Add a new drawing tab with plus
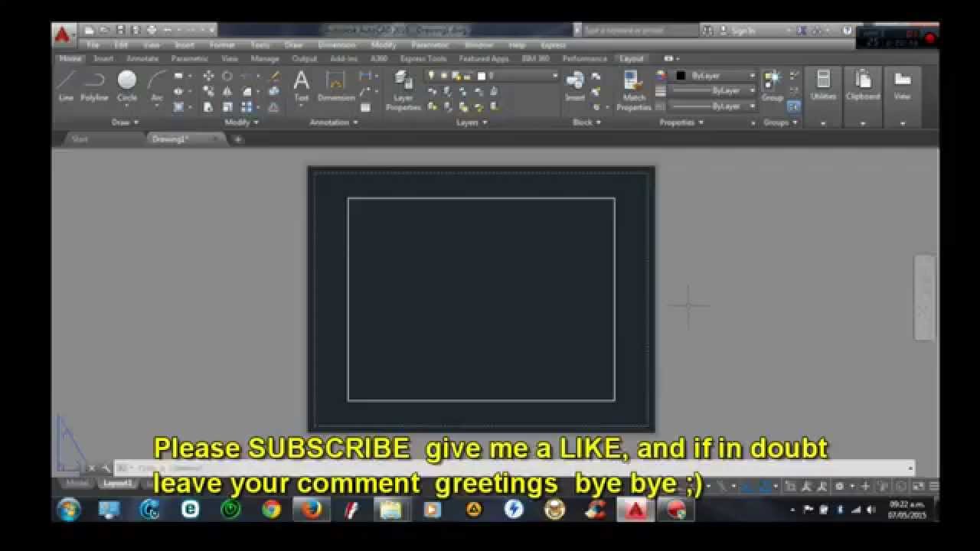Screen dimensions: 980x551 pos(237,139)
